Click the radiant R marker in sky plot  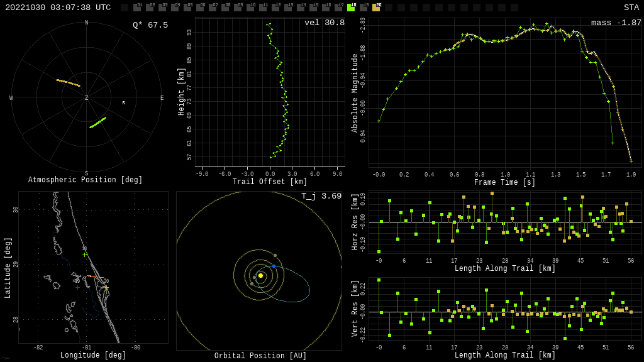tap(123, 103)
